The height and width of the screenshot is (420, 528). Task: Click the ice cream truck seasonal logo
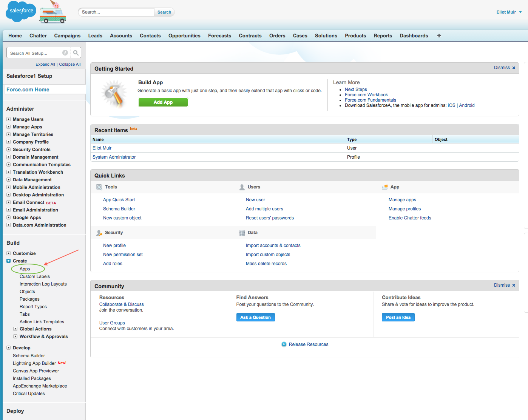tap(53, 12)
